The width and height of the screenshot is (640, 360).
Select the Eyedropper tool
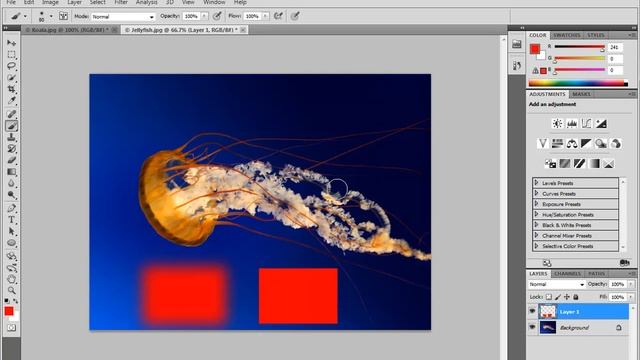coord(11,100)
